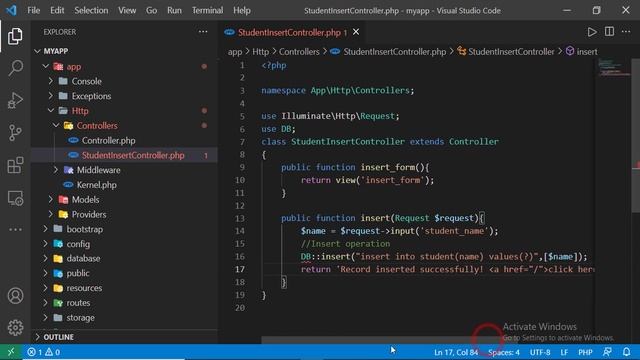
Task: Close the StudentInsertController.php tab
Action: click(356, 32)
